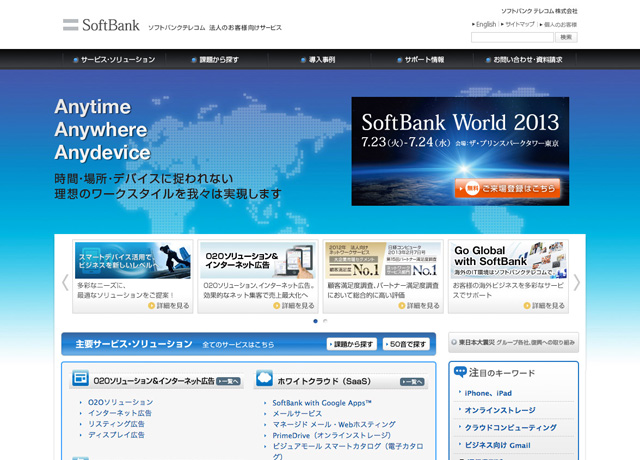Open the マネージド メール・Webホスティング link
The height and width of the screenshot is (460, 640).
(x=334, y=424)
